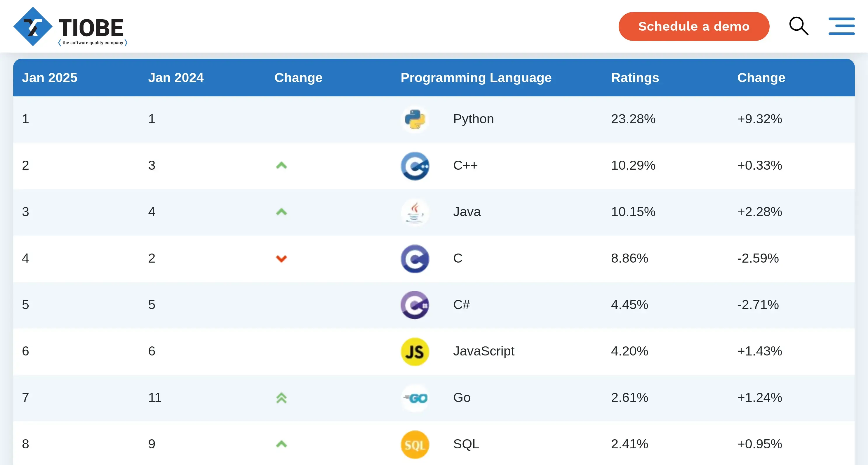Click the Jan 2025 column header
Screen dimensions: 868x465
[x=50, y=78]
